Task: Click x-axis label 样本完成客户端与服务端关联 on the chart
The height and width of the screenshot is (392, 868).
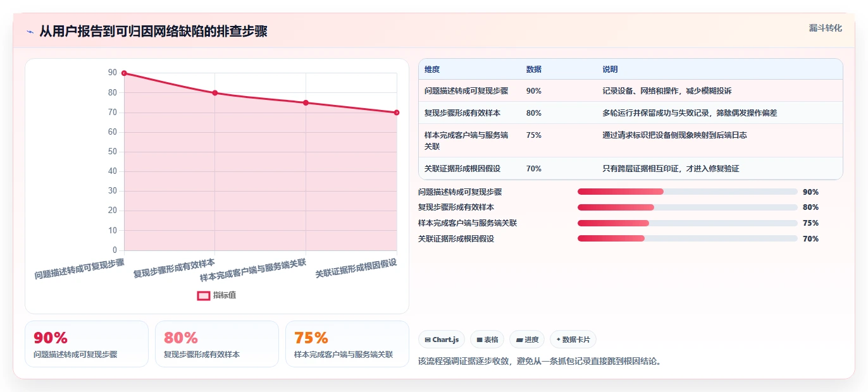Action: tap(253, 270)
